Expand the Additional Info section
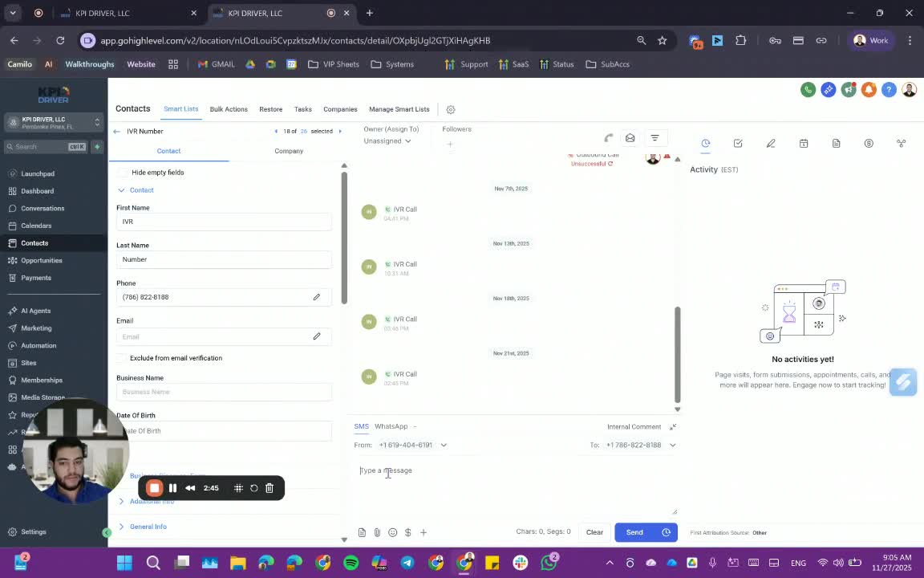The height and width of the screenshot is (578, 924). pos(146,501)
